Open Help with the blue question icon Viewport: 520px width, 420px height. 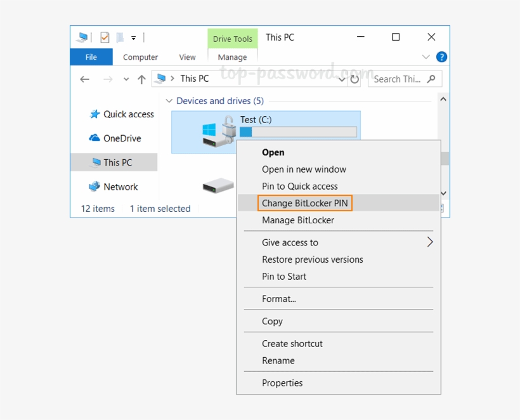click(x=441, y=57)
